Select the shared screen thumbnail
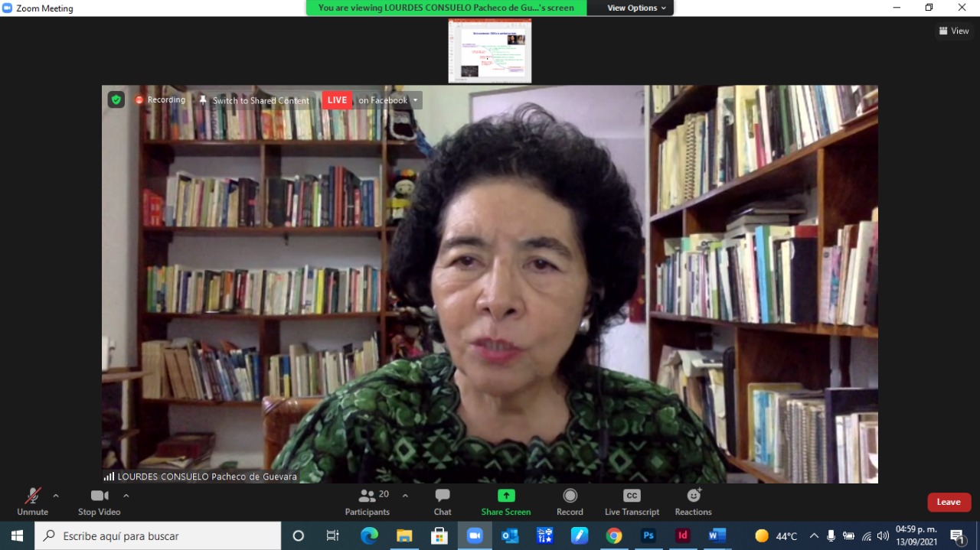The image size is (980, 550). tap(490, 50)
